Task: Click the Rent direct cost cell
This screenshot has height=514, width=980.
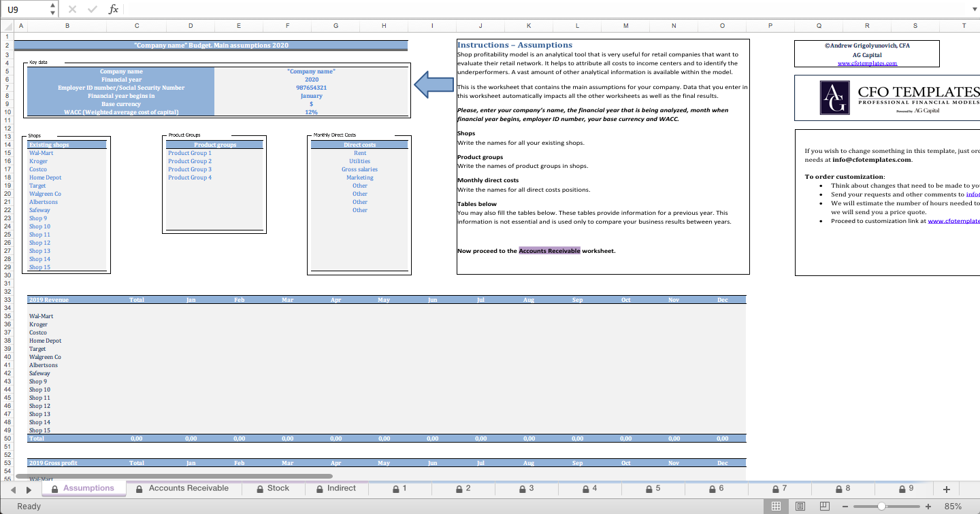Action: [x=360, y=153]
